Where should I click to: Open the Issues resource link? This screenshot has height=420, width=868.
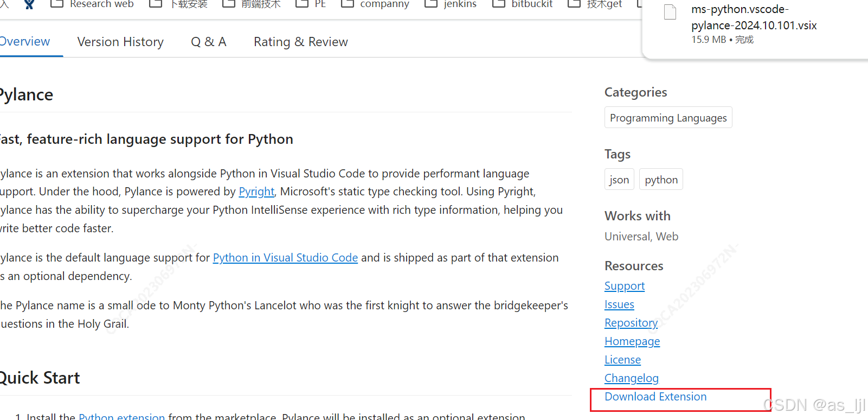(619, 304)
